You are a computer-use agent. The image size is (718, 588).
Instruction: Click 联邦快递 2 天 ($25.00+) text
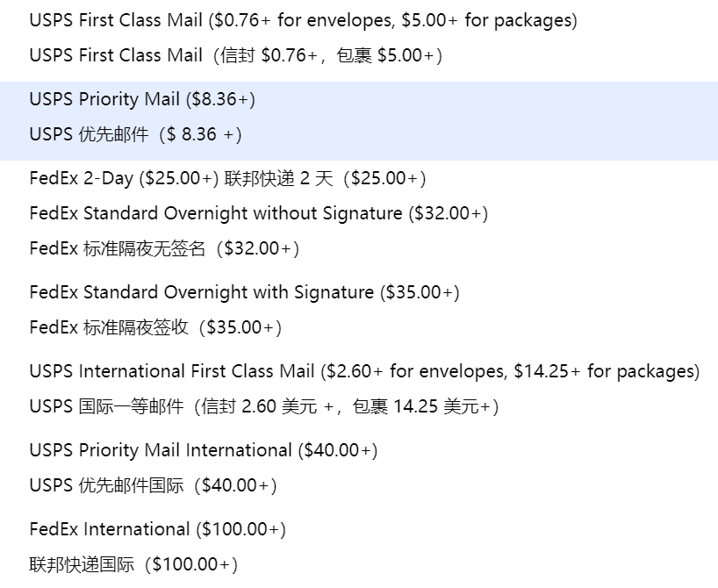point(325,178)
